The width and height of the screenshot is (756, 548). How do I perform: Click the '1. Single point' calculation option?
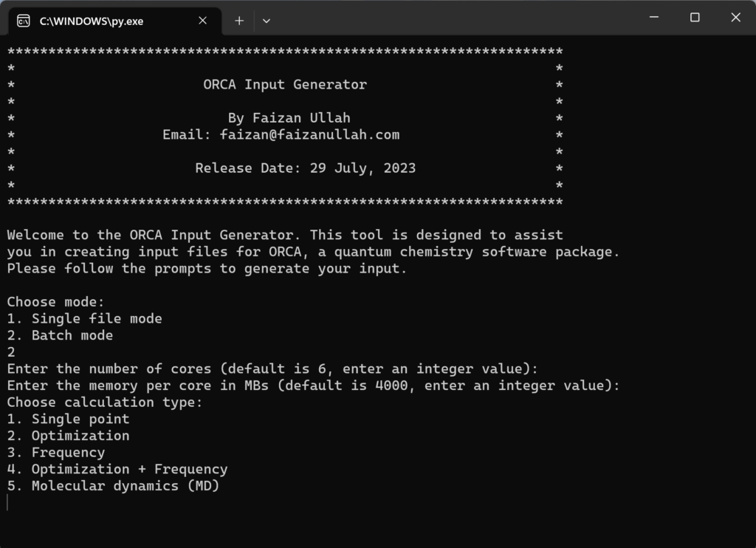coord(68,419)
